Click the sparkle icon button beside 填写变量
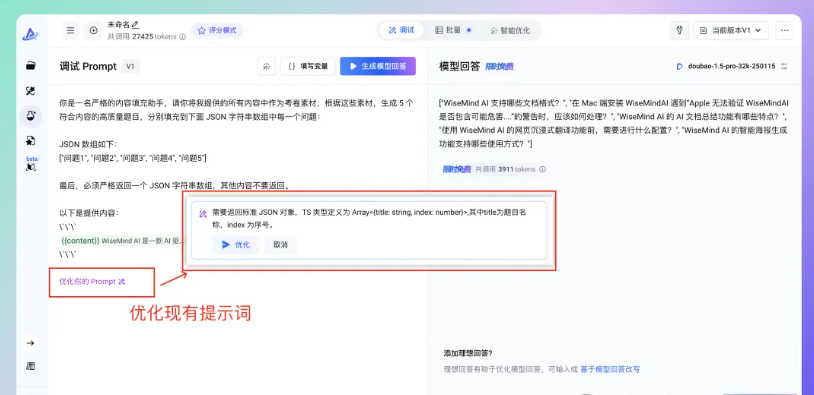The image size is (814, 395). coord(266,66)
